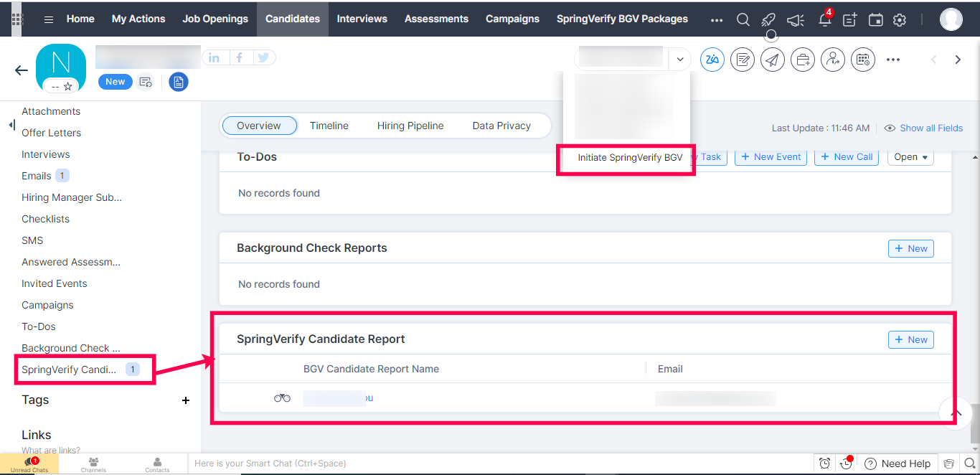The height and width of the screenshot is (475, 980).
Task: Go to previous candidate record arrow
Action: (x=934, y=60)
